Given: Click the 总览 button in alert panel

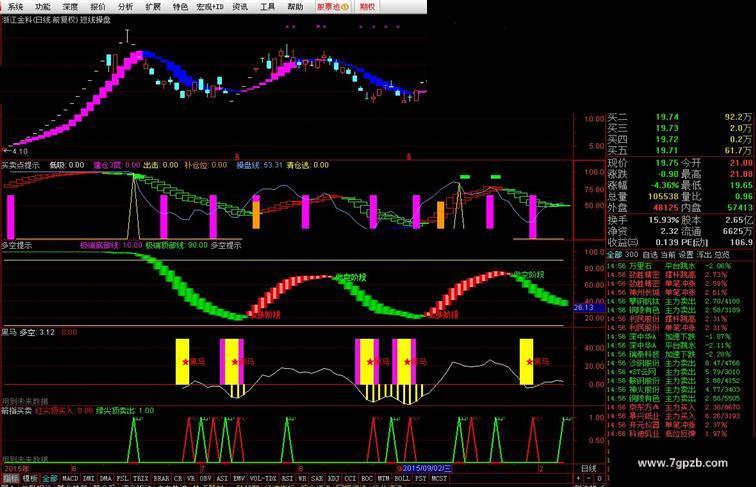Looking at the screenshot, I should 722,255.
